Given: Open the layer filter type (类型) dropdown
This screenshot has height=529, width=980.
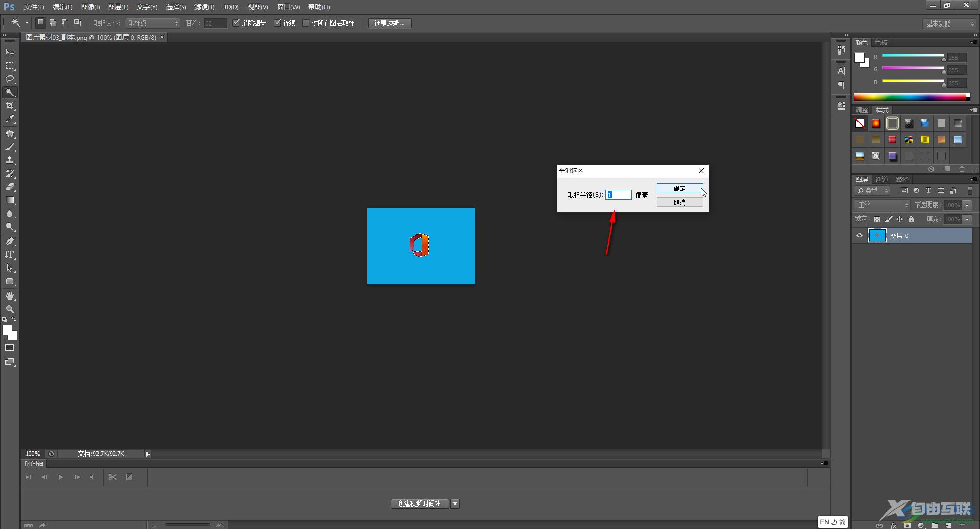Looking at the screenshot, I should [x=872, y=190].
